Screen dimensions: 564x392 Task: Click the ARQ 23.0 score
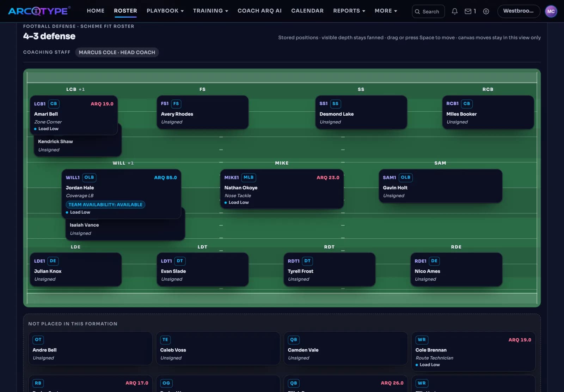(328, 177)
